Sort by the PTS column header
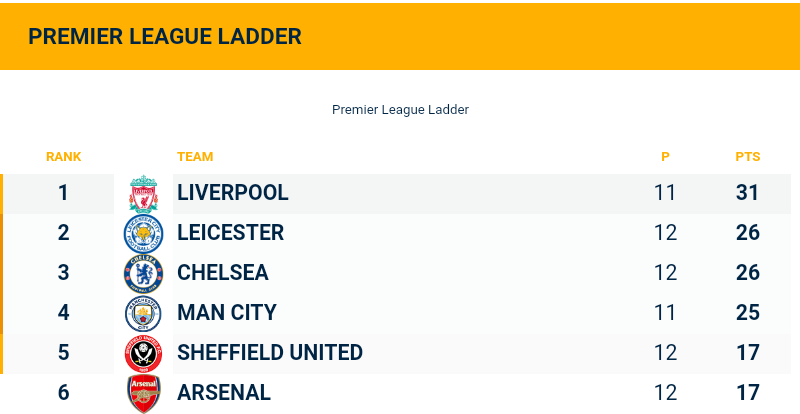The image size is (800, 414). click(x=748, y=157)
